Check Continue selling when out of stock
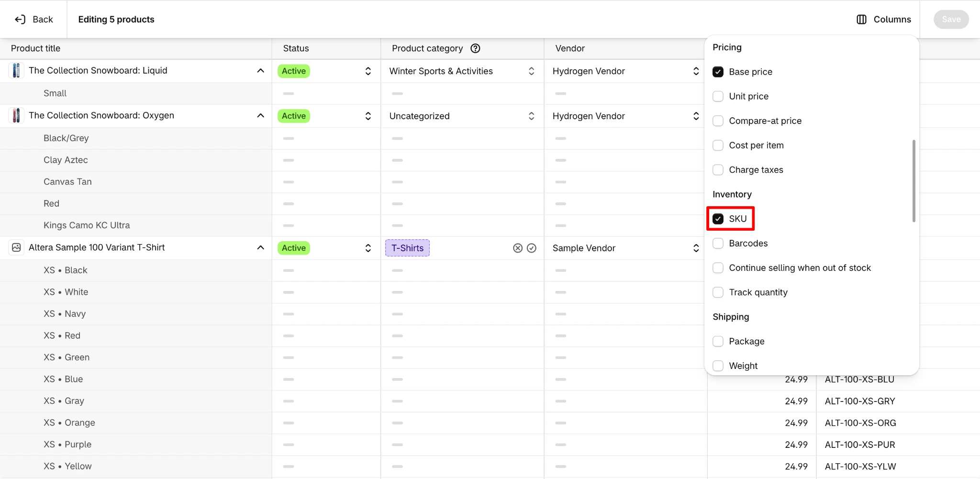 click(718, 268)
